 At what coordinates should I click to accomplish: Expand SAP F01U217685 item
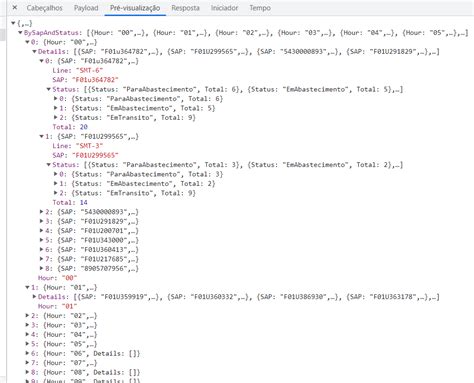click(x=42, y=259)
